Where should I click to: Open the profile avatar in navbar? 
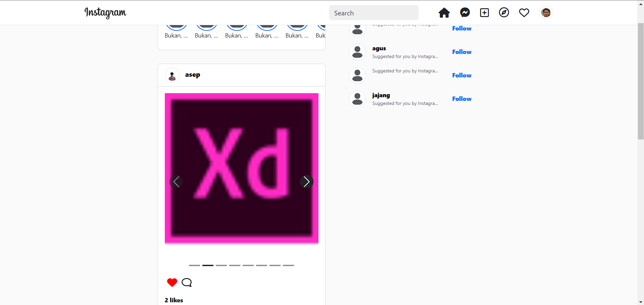point(546,13)
